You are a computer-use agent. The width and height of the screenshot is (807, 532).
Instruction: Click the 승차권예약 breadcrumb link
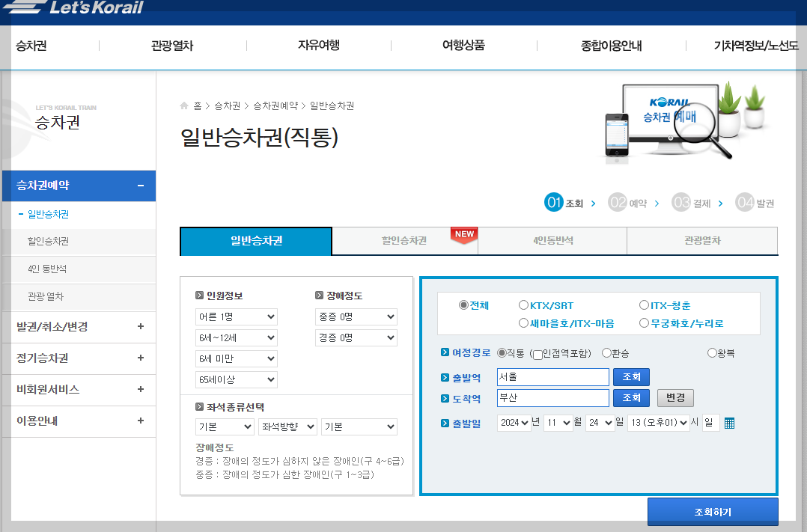pyautogui.click(x=275, y=106)
